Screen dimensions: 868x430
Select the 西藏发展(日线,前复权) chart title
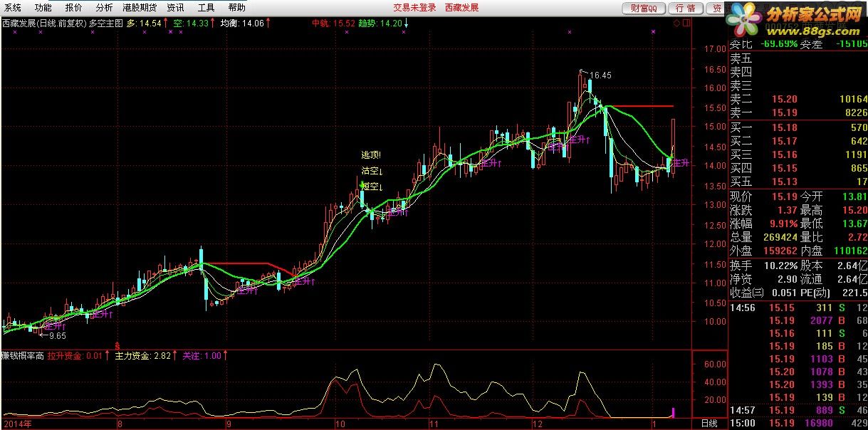point(43,23)
